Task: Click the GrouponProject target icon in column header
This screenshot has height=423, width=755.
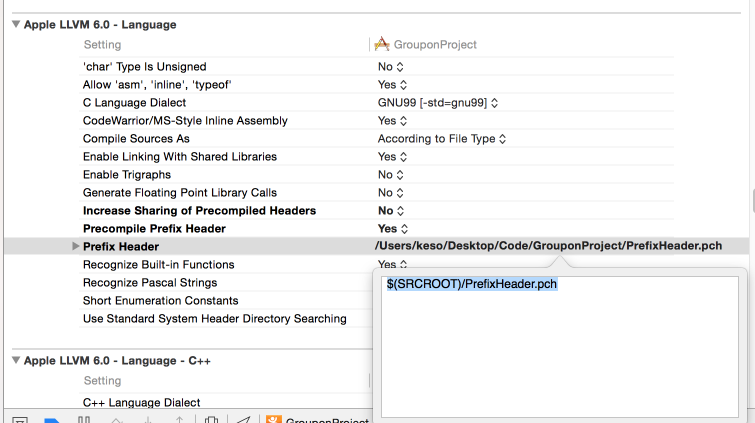Action: pyautogui.click(x=381, y=44)
